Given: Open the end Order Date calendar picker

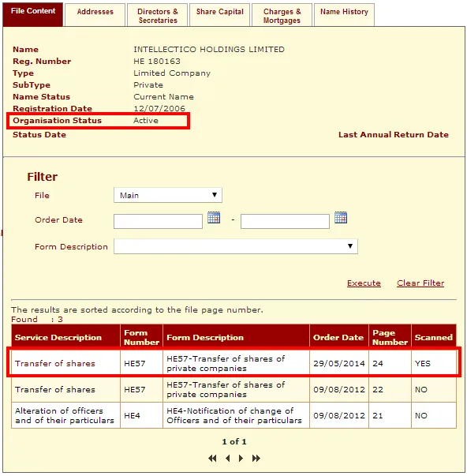Looking at the screenshot, I should pos(341,217).
